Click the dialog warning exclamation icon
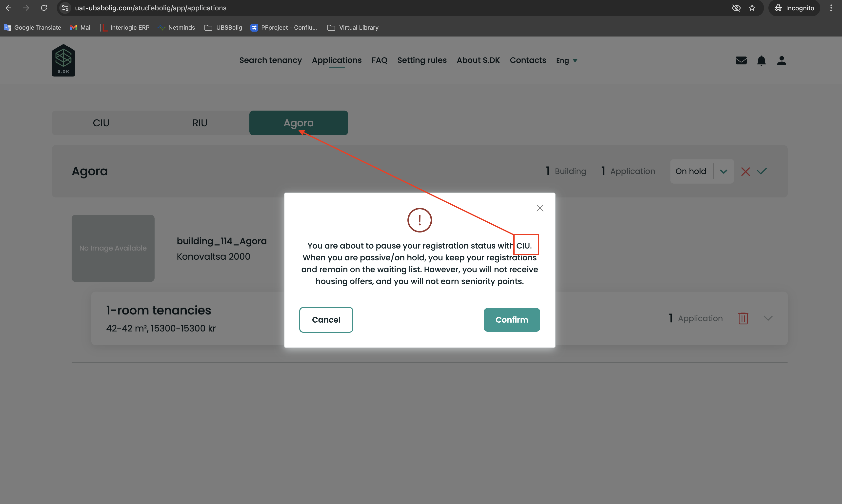Image resolution: width=842 pixels, height=504 pixels. 420,220
